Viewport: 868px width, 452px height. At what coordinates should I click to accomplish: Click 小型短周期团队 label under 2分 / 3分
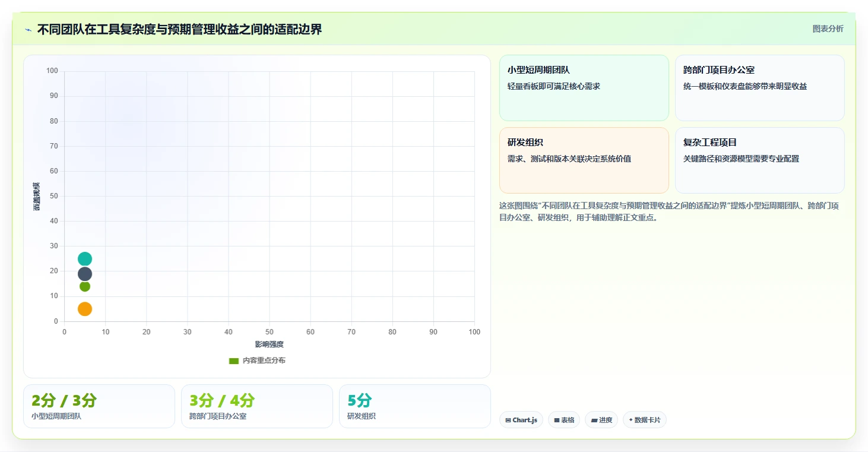pyautogui.click(x=56, y=416)
